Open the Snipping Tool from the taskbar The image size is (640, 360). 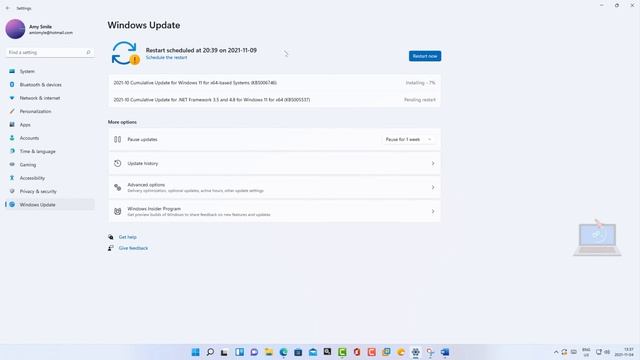430,352
